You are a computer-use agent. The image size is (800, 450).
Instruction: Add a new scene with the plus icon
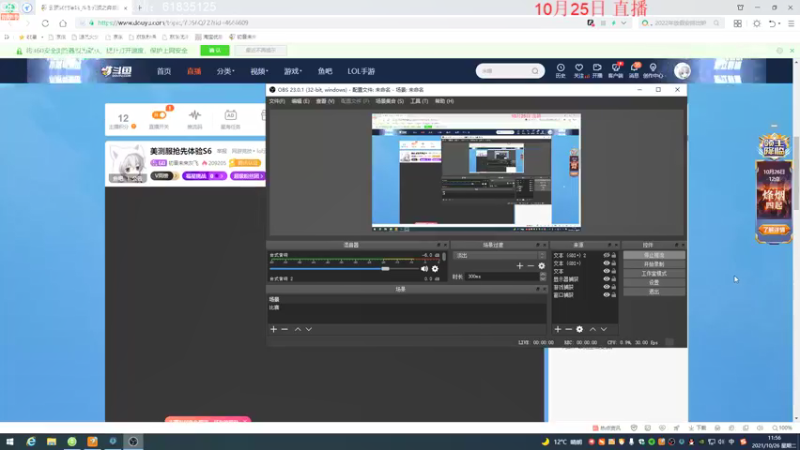(x=273, y=329)
